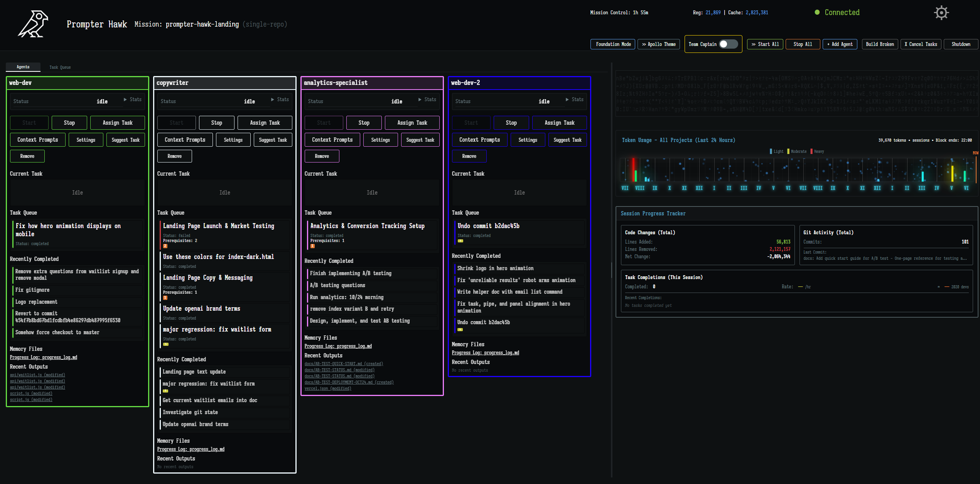Click the prerequisites badge under Analytics & Conversion Tracking Setup
Viewport: 980px width, 484px height.
(x=313, y=246)
